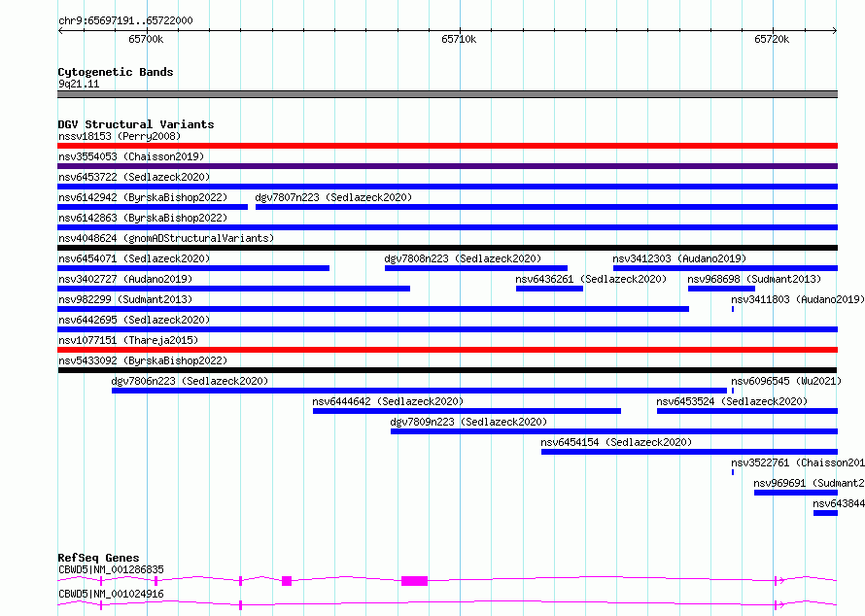Select nsv6142863 (ByrskaBishop2022) variant
Viewport: 865px width, 616px height.
point(447,227)
